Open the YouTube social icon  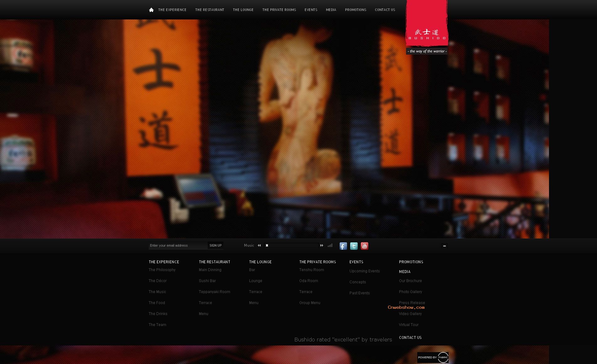(365, 246)
